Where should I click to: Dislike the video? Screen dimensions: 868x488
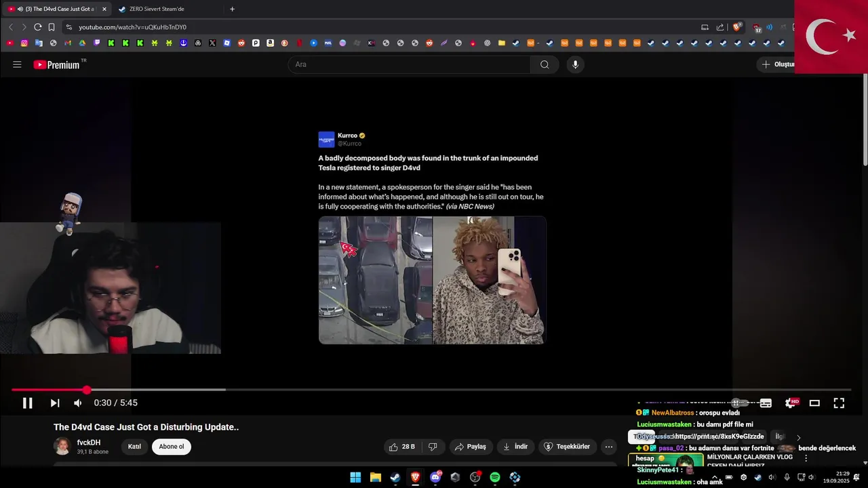click(433, 447)
